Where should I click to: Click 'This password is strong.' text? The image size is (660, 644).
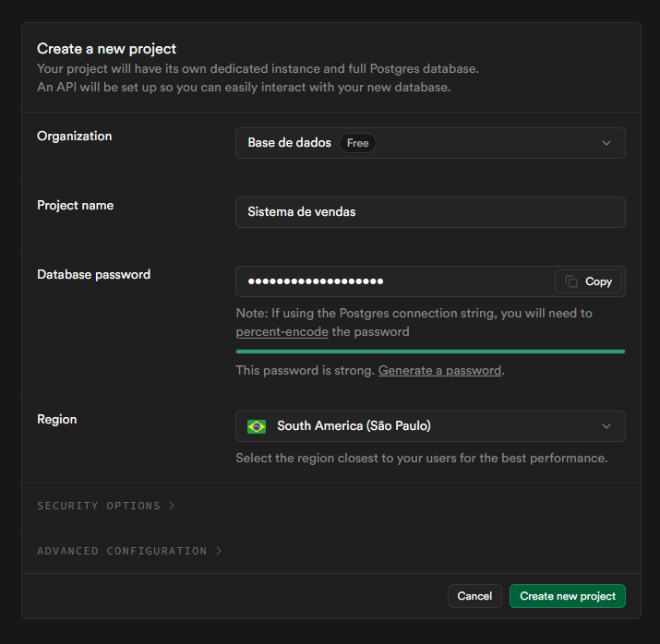click(x=306, y=371)
